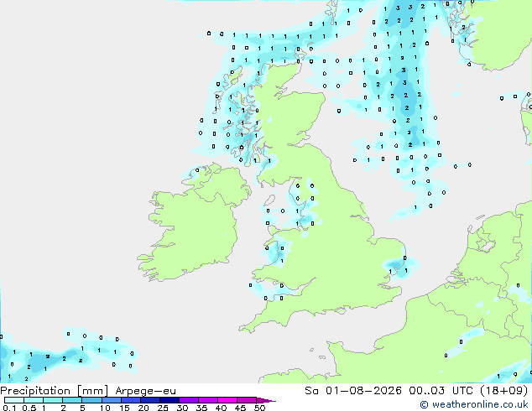Click the 20–25 mm dark blue swatch
This screenshot has height=411, width=532.
point(150,400)
